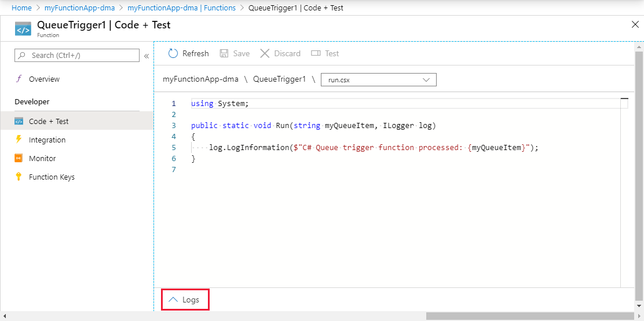This screenshot has width=644, height=321.
Task: Click the opening brace on line 4
Action: (x=193, y=137)
